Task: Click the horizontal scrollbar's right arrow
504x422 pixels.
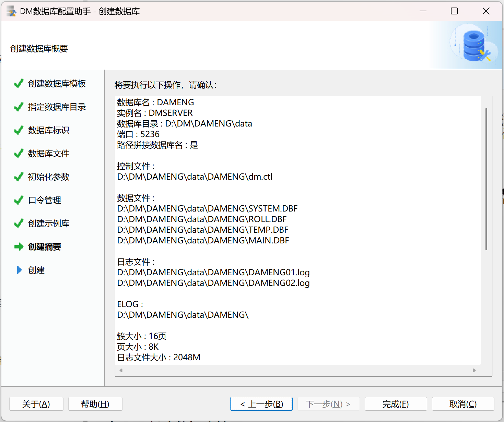Action: tap(474, 370)
